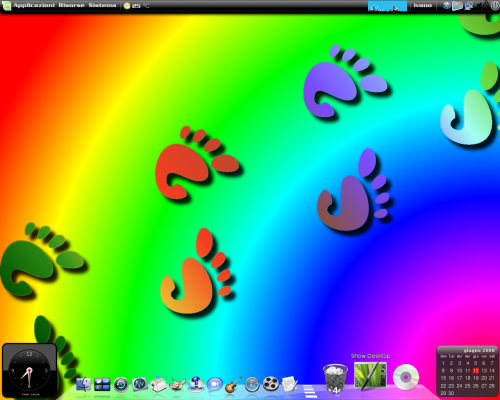Viewport: 500px width, 400px height.
Task: Launch GIMP from the dock
Action: click(177, 384)
